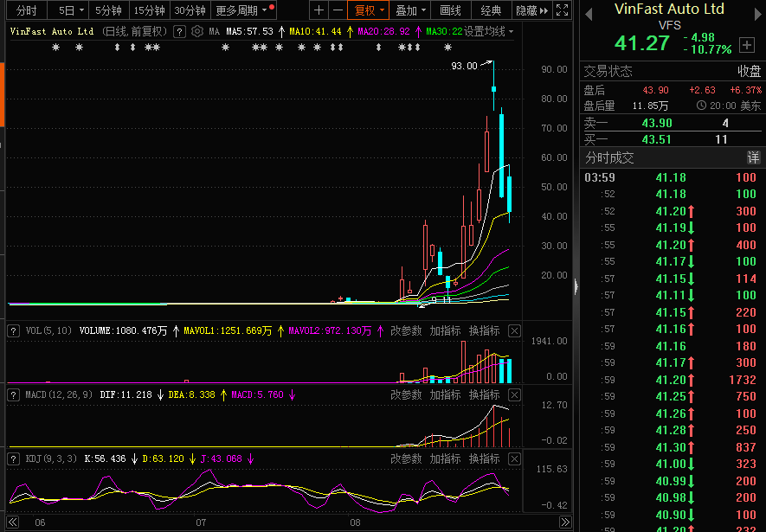The height and width of the screenshot is (532, 766).
Task: Click 改参数 in the MACD panel
Action: point(406,394)
